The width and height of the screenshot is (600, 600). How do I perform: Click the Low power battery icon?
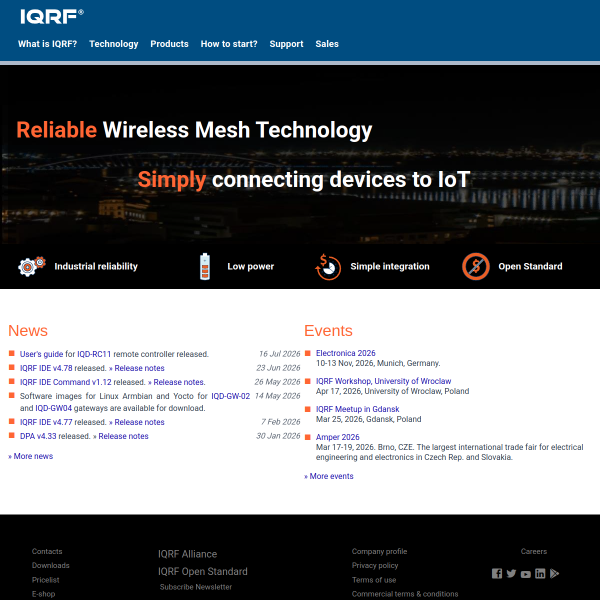(205, 266)
